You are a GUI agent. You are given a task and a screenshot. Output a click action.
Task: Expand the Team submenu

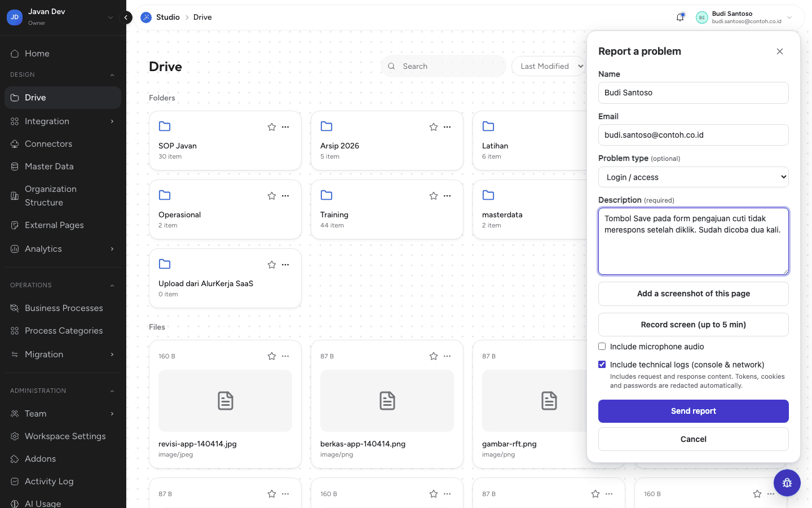pos(112,414)
